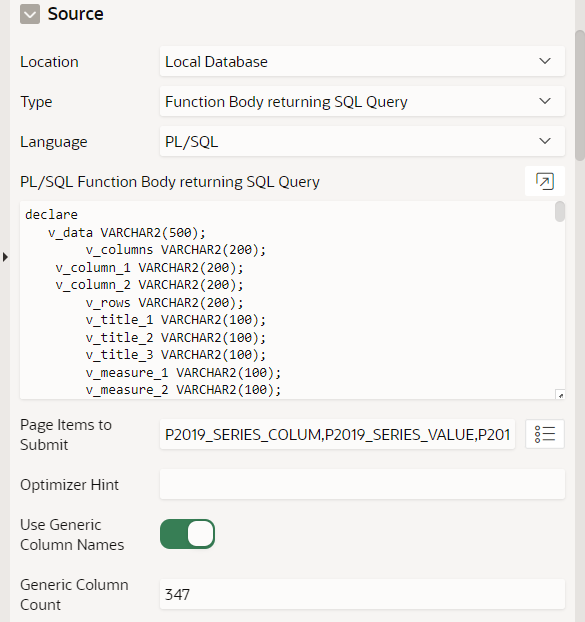The width and height of the screenshot is (585, 622).
Task: Open Page Items to Submit list picker
Action: 545,434
